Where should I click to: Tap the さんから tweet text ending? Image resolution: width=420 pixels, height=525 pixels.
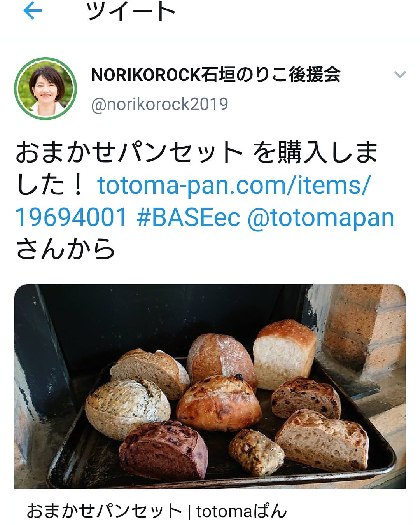65,249
